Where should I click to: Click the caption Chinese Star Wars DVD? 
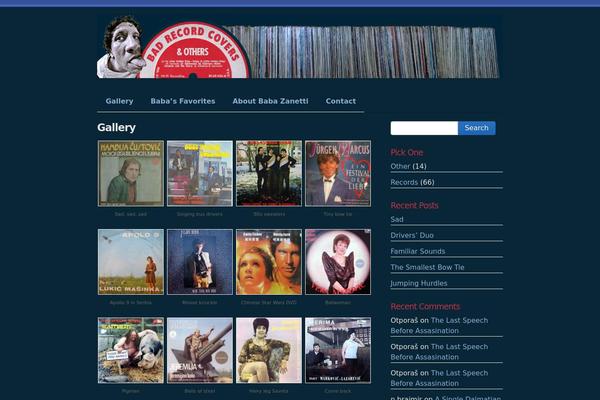(269, 303)
